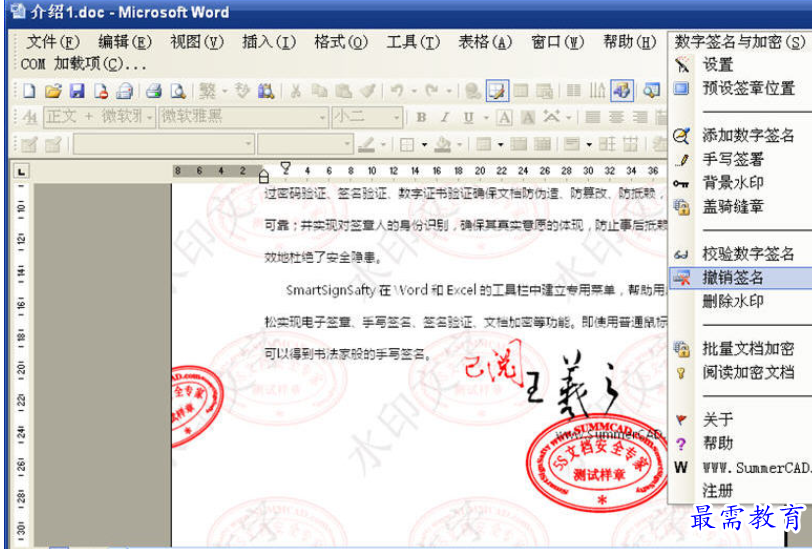Open the 表格(A) menu

click(485, 41)
